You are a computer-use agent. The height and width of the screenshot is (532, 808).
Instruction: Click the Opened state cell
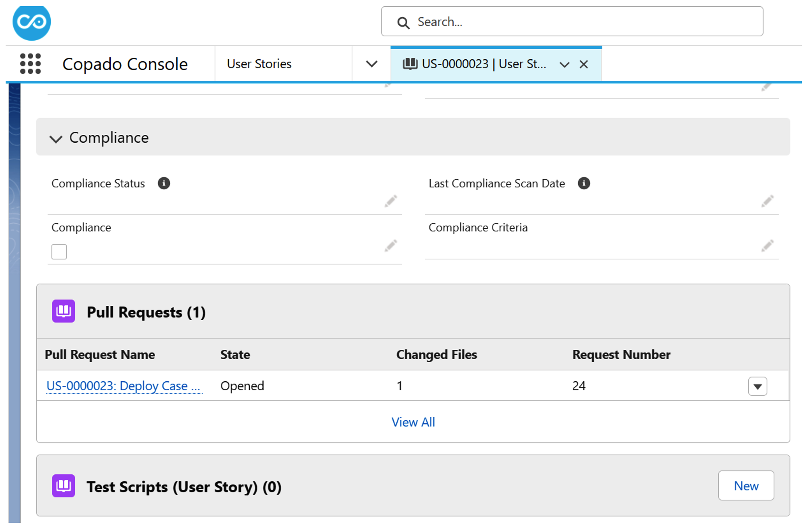pyautogui.click(x=242, y=386)
